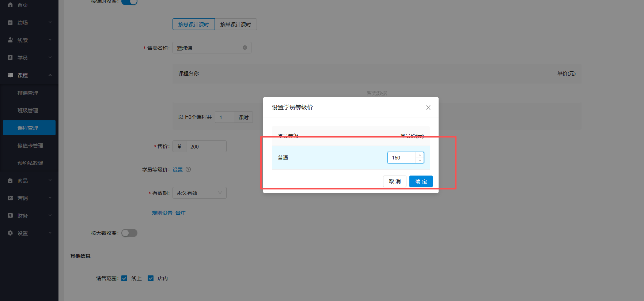Click the 营销 sidebar icon

tap(10, 198)
